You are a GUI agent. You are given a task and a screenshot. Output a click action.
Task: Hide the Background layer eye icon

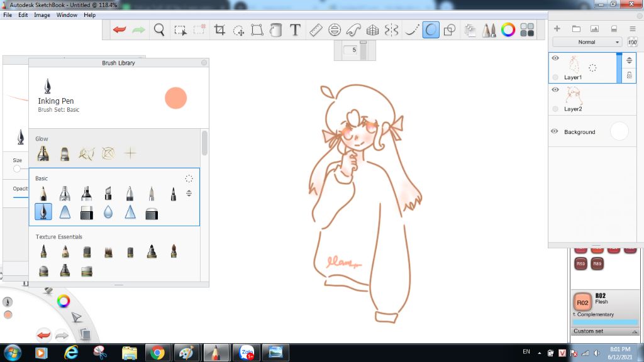tap(555, 131)
